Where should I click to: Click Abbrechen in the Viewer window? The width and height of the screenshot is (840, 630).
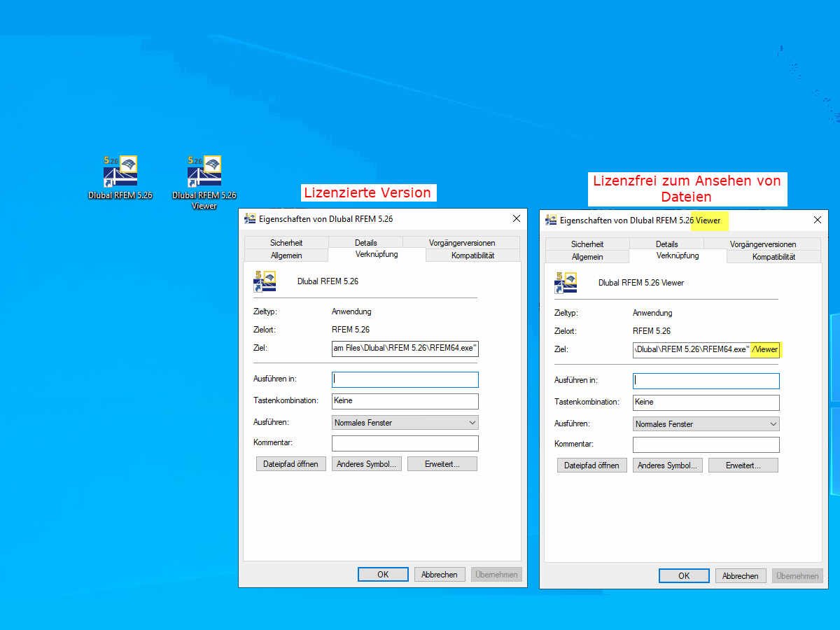(x=741, y=576)
